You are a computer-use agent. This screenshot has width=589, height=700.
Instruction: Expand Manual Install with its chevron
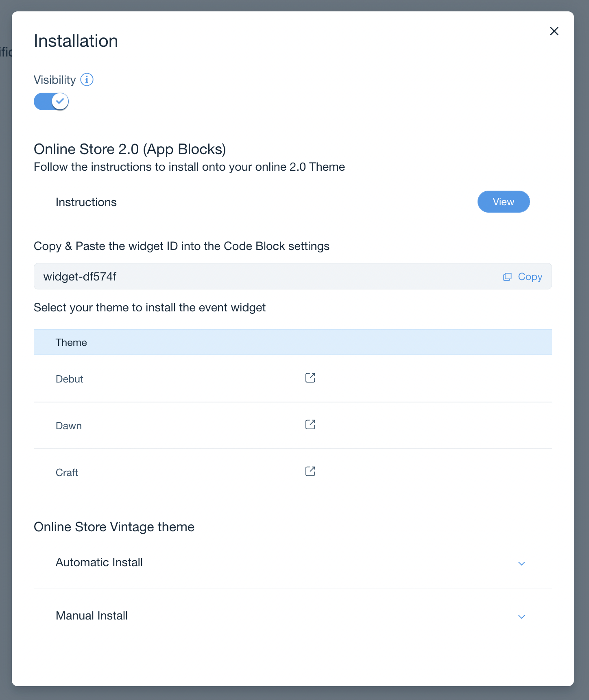(521, 617)
